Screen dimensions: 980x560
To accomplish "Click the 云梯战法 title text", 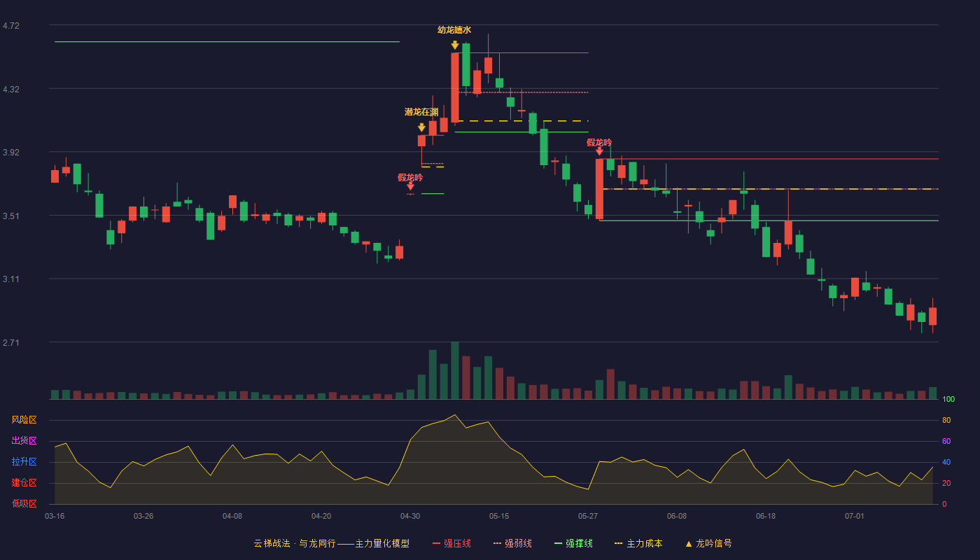I will click(272, 543).
